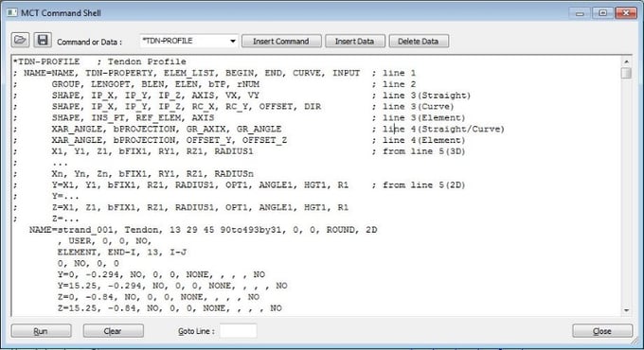Click the '; line 2' comment text
Screen dimensions: 644x350
[x=394, y=84]
